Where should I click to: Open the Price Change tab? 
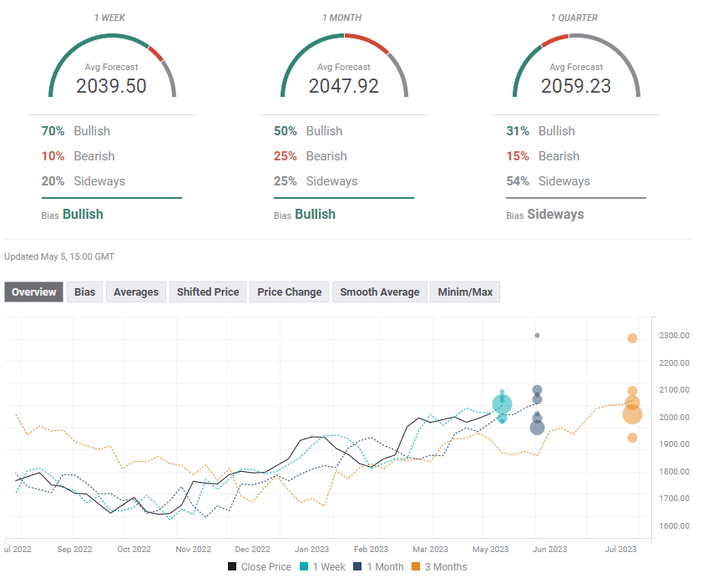click(x=289, y=292)
